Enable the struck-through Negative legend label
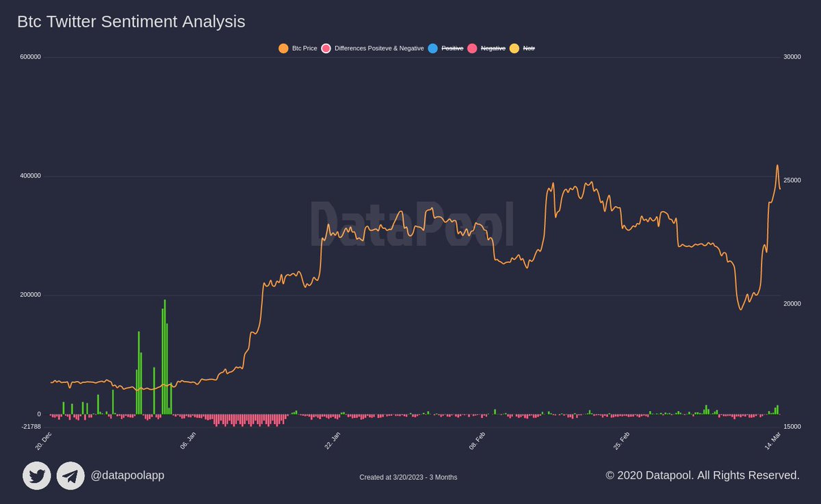The width and height of the screenshot is (821, 504). pyautogui.click(x=493, y=49)
